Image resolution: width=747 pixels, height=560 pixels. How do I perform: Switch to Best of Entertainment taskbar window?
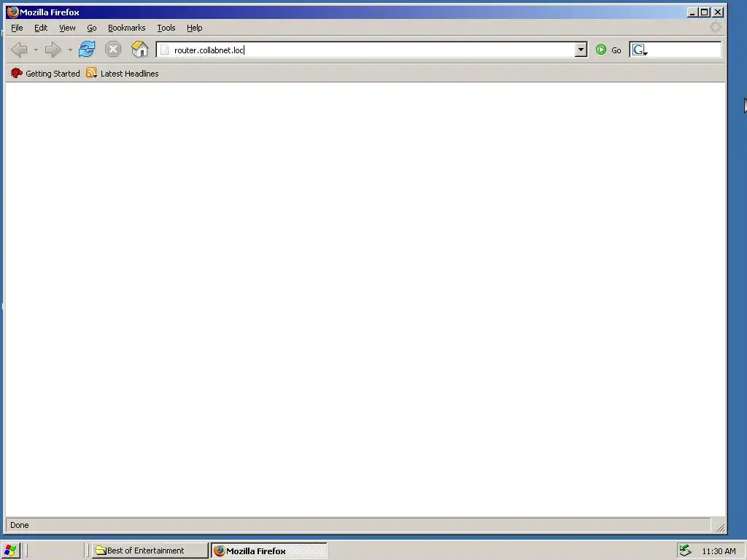(x=150, y=551)
